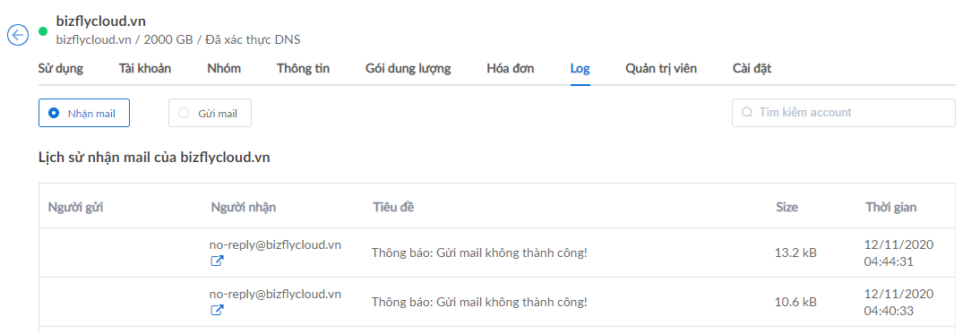Click the search magnifier icon

[x=747, y=113]
